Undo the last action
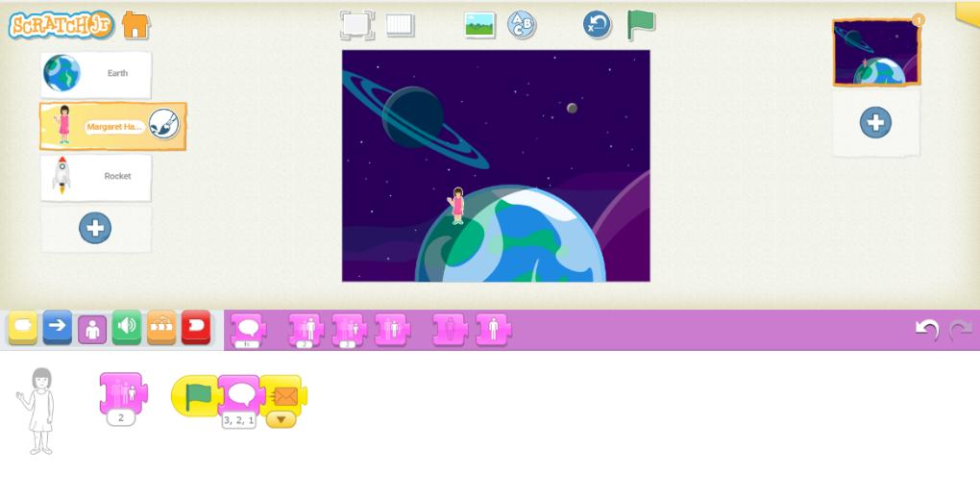This screenshot has height=500, width=980. click(x=927, y=330)
